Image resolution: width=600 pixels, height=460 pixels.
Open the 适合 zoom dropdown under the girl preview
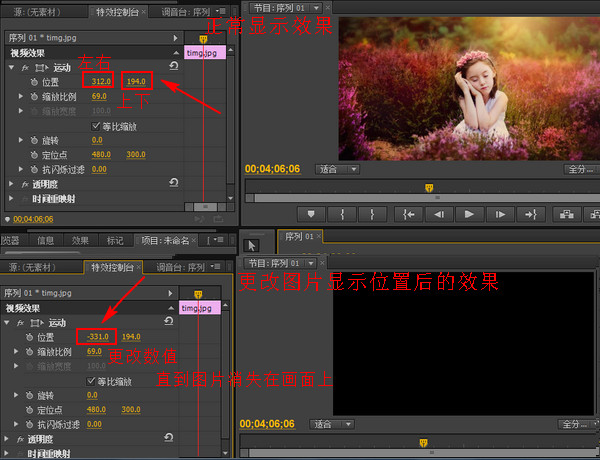(338, 169)
